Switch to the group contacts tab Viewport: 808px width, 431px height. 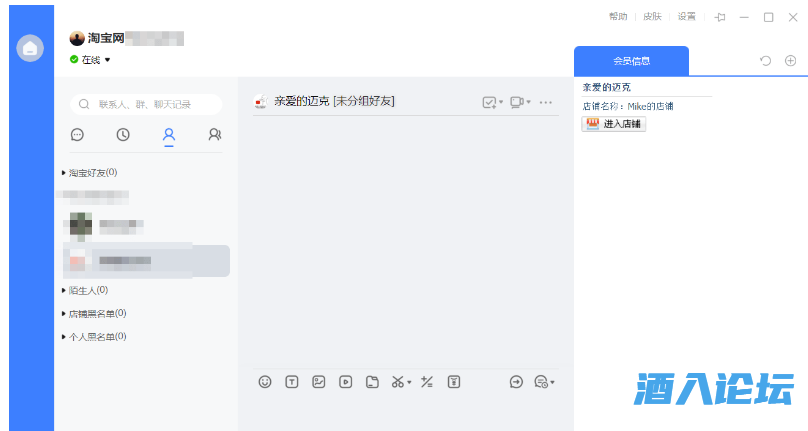tap(214, 135)
